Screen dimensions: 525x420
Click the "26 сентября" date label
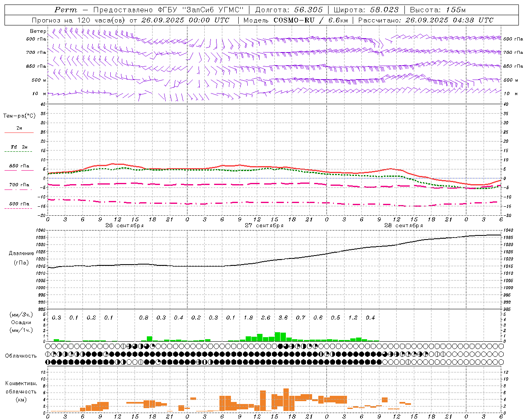tap(124, 226)
